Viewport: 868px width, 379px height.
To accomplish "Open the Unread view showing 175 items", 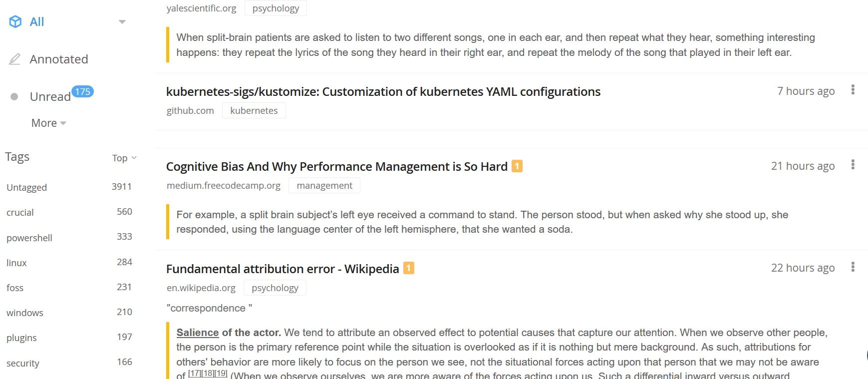I will click(50, 96).
